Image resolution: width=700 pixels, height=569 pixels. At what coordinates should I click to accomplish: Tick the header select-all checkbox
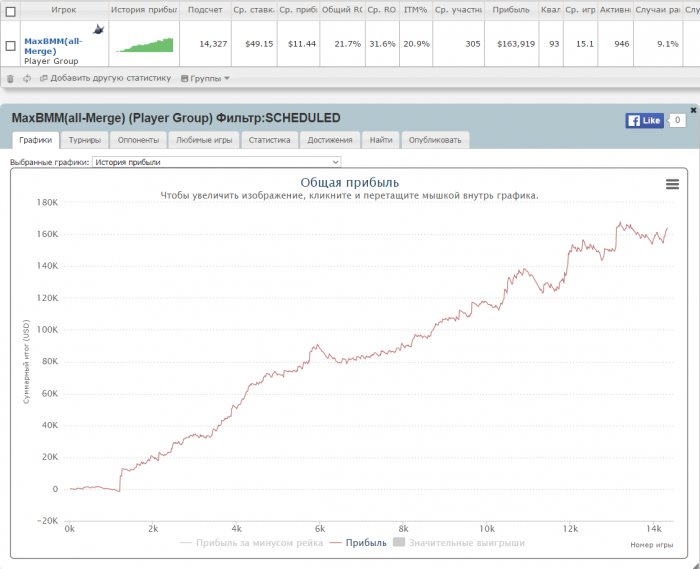10,11
